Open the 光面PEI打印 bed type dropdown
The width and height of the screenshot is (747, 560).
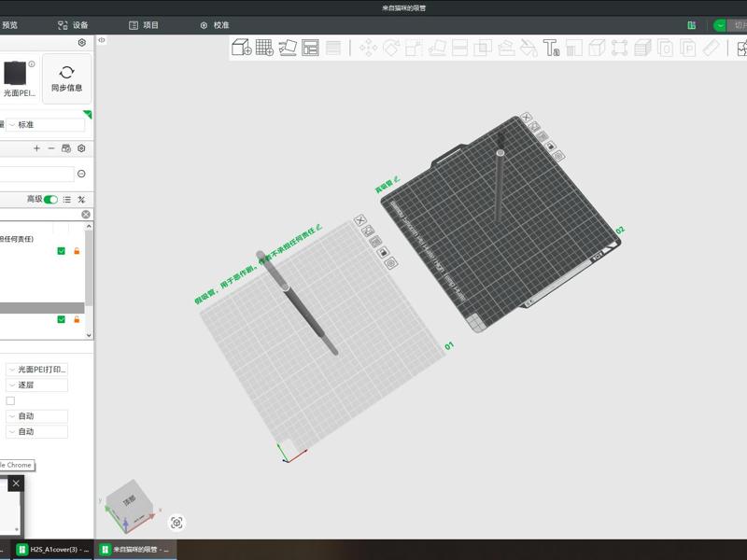pyautogui.click(x=36, y=370)
